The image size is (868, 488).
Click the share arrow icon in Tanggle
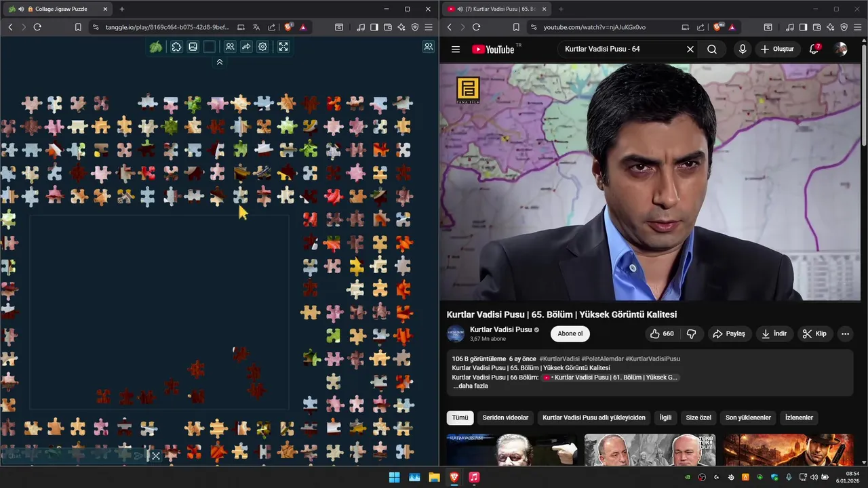[246, 47]
